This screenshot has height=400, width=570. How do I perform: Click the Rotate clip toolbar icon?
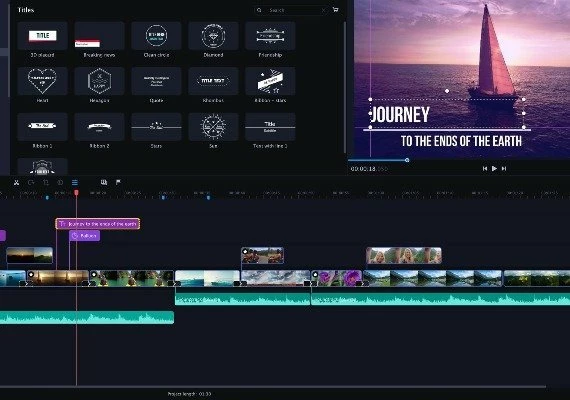click(x=31, y=183)
